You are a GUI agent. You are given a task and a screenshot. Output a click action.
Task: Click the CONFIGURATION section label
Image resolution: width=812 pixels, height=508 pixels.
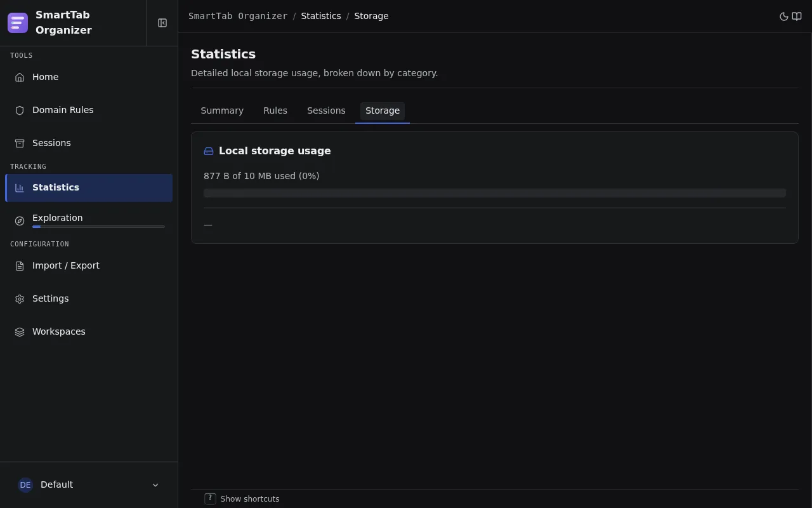(39, 244)
